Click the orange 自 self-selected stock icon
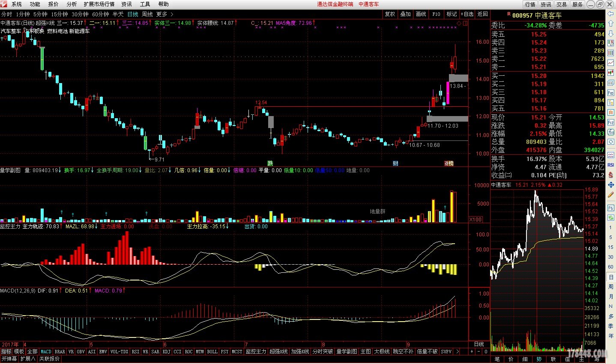This screenshot has height=364, width=616. coord(611,112)
